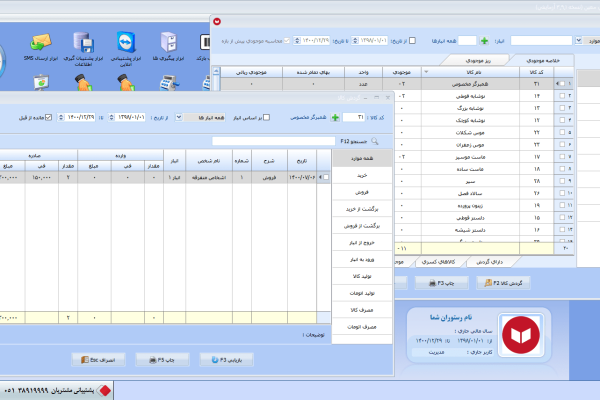Screen dimensions: 600x400
Task: Select 'ورود به انبار' in the filter list
Action: coord(362,260)
